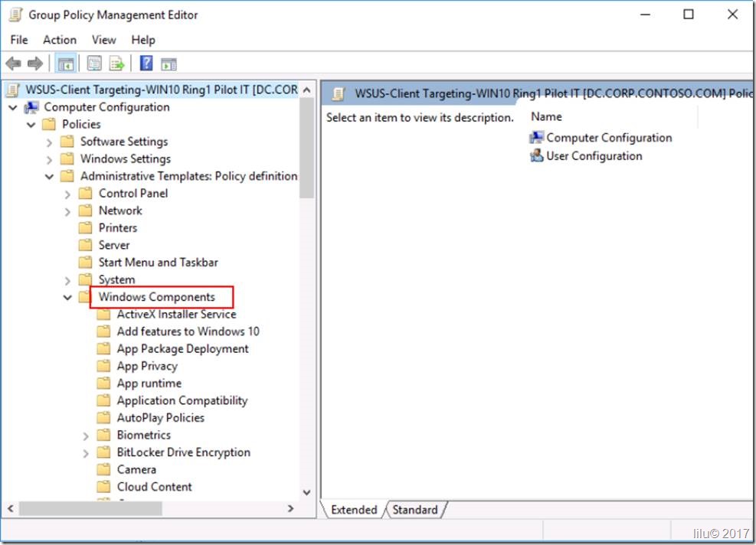Viewport: 756px width, 545px height.
Task: Select Add features to Windows 10
Action: pos(188,331)
